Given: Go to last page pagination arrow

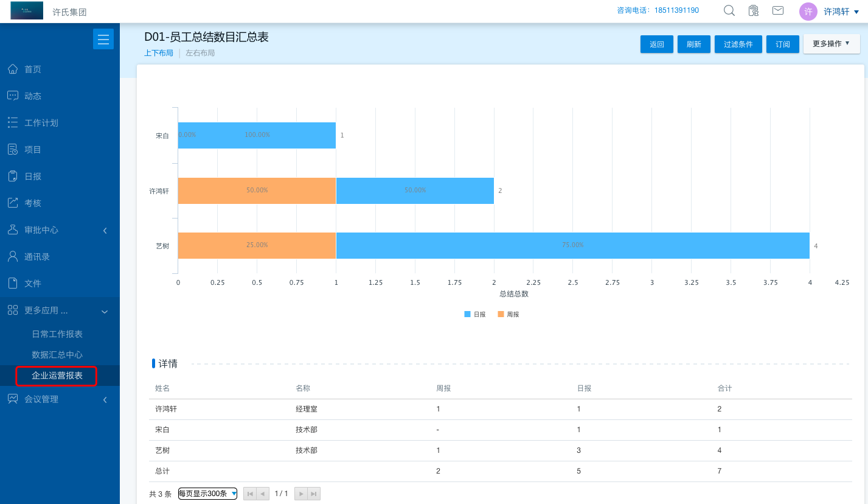Looking at the screenshot, I should [314, 494].
